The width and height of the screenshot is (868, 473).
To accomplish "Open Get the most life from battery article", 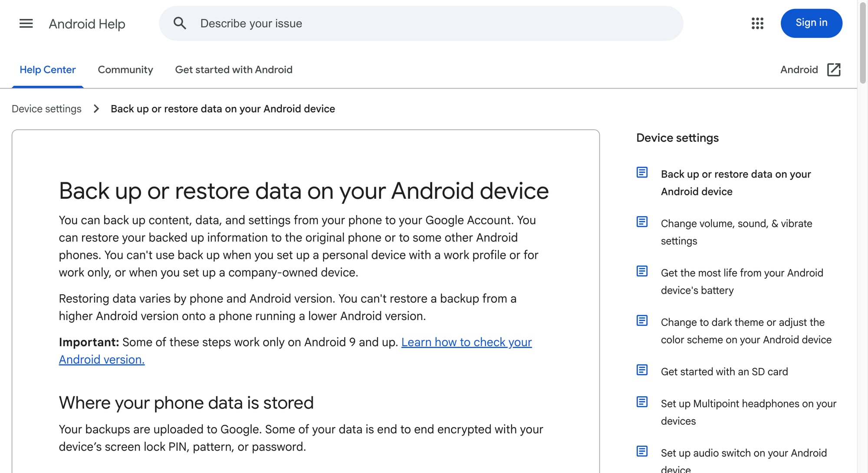I will click(x=742, y=282).
